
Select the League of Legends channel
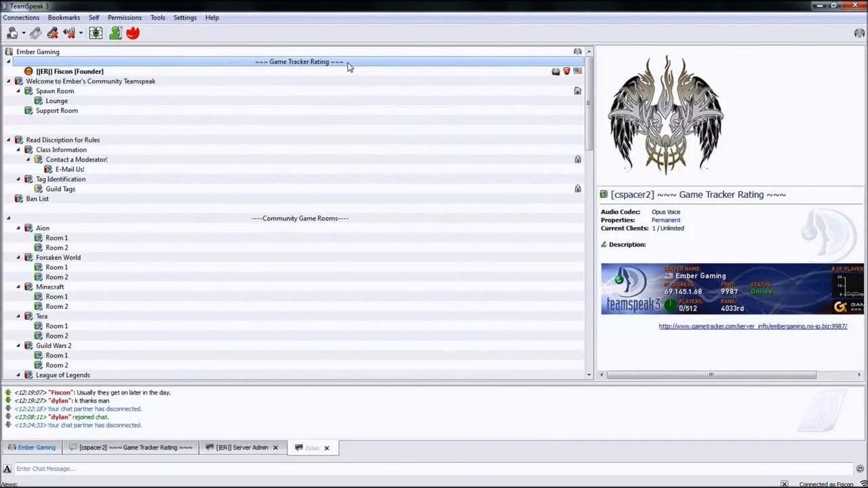point(63,375)
